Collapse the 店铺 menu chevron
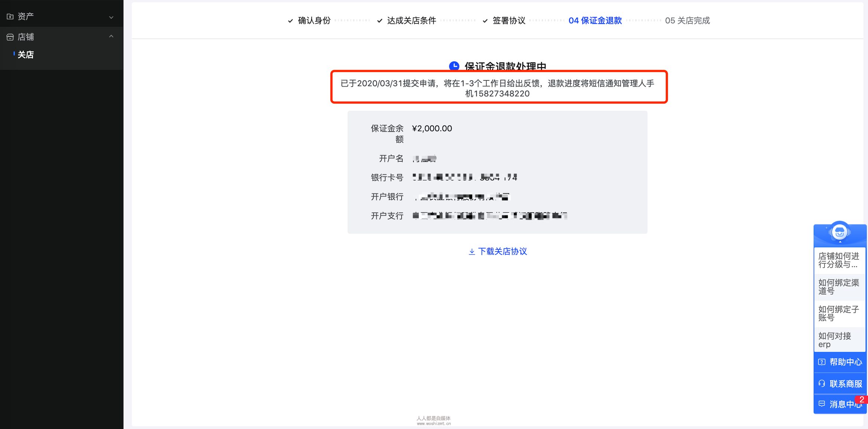This screenshot has height=429, width=868. click(111, 36)
